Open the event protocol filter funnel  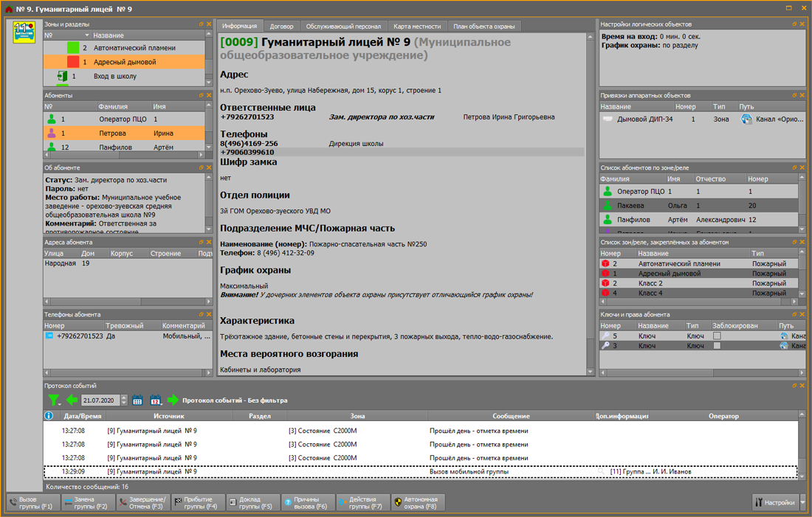point(54,400)
